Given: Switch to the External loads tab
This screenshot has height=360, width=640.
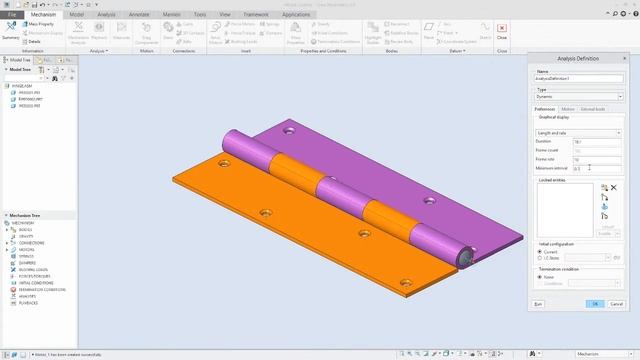Looking at the screenshot, I should point(593,109).
